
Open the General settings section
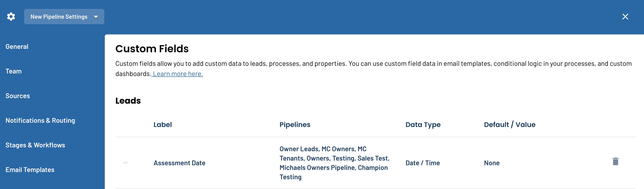click(x=17, y=47)
